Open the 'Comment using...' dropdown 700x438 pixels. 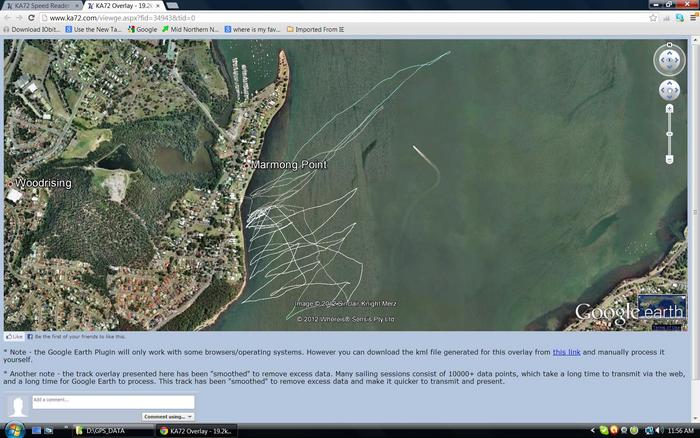tap(167, 416)
